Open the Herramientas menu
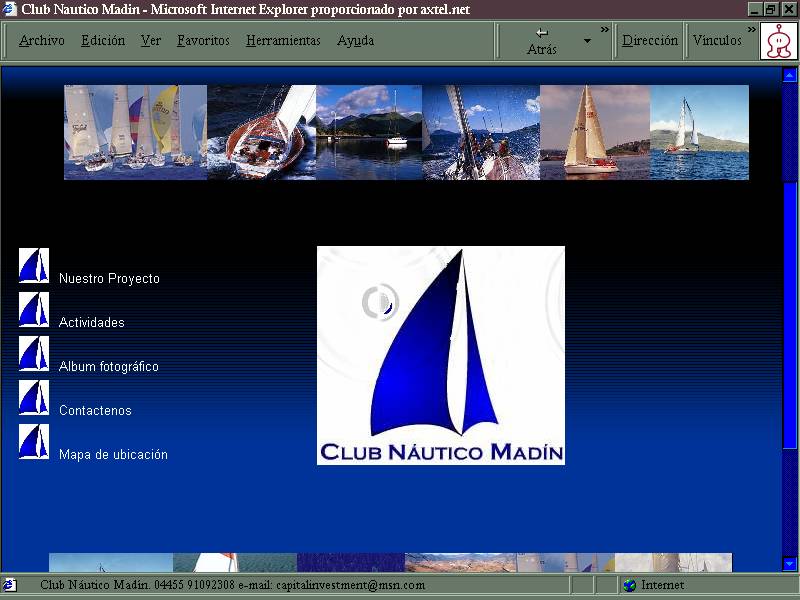 [283, 41]
